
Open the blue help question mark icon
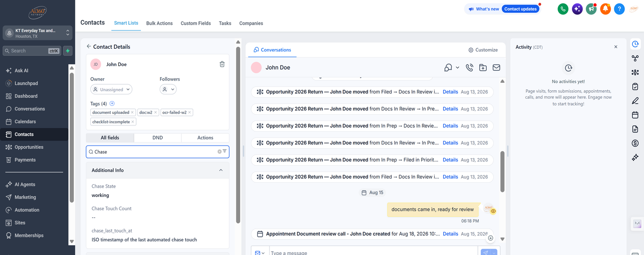tap(619, 9)
